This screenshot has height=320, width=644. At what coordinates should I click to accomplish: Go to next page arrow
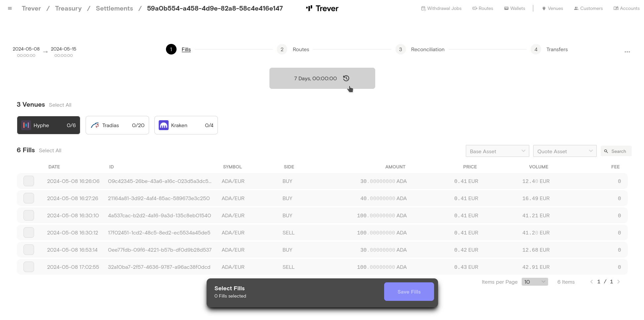619,282
